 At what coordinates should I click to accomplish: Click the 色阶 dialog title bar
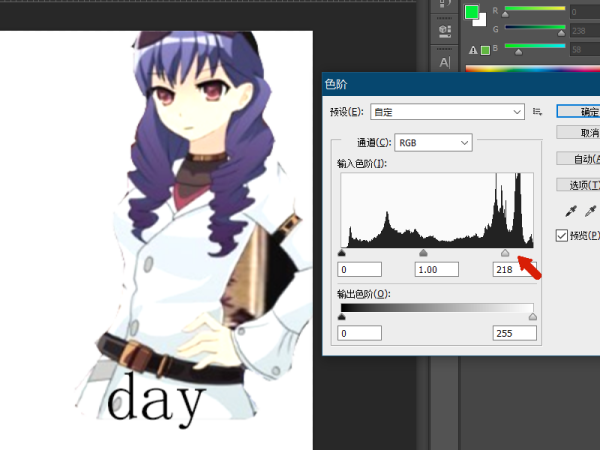click(461, 84)
